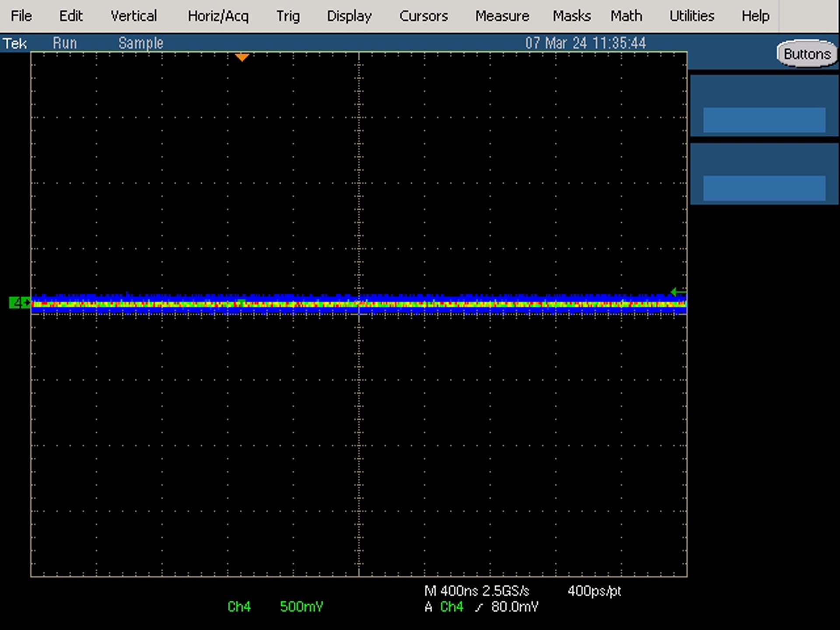The height and width of the screenshot is (630, 840).
Task: Open the Horiz/Acq menu
Action: pyautogui.click(x=218, y=16)
